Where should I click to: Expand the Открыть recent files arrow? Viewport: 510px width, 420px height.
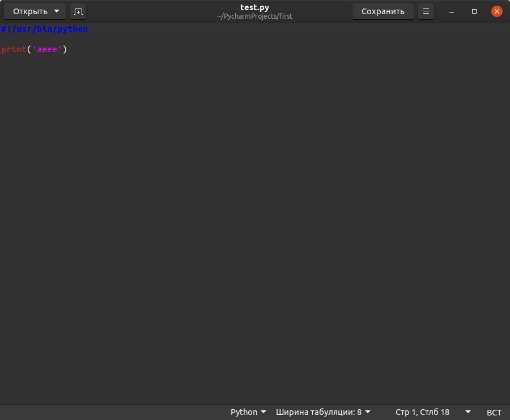pos(57,11)
